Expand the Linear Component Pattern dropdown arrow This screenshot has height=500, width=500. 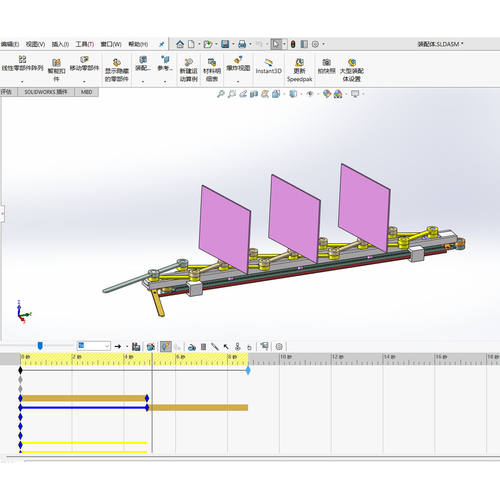click(22, 81)
